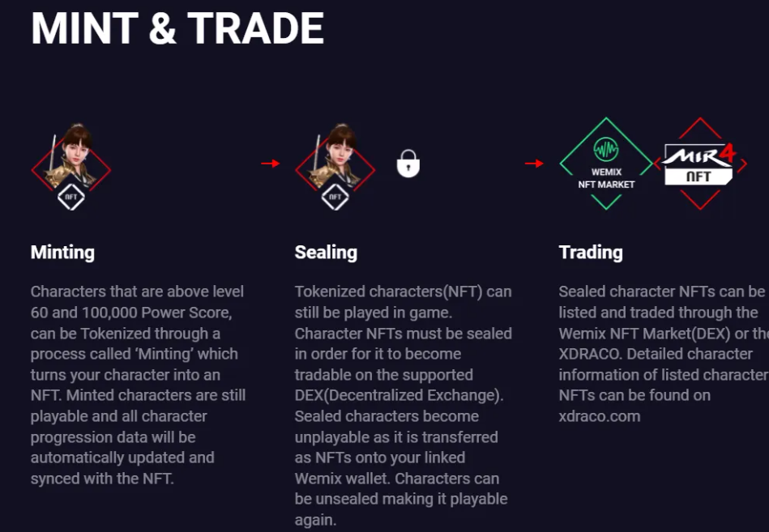Click the Sealing character portrait icon
This screenshot has width=769, height=532.
pos(335,165)
